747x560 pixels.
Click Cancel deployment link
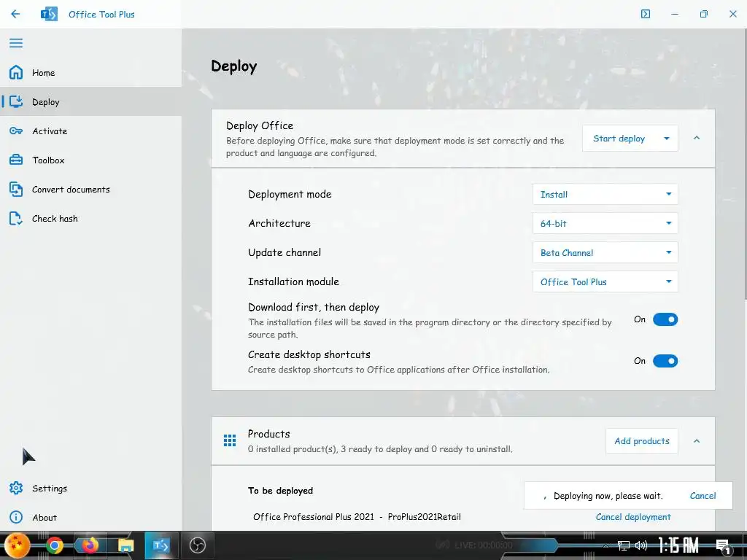tap(633, 517)
